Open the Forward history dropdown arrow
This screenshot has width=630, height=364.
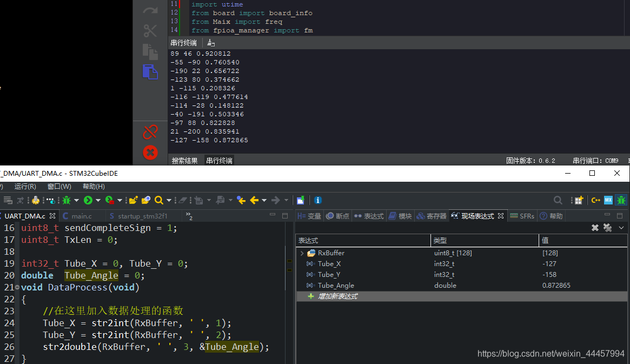[286, 200]
